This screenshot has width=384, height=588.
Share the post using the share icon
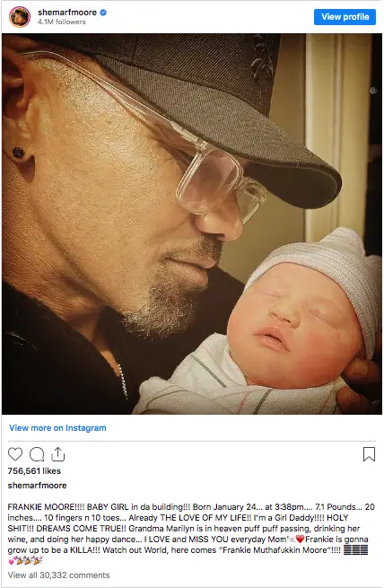[57, 453]
